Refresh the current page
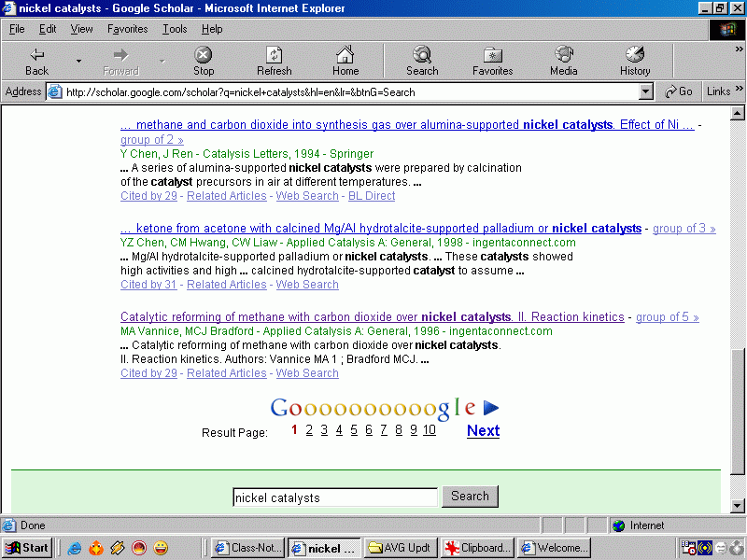This screenshot has height=560, width=747. click(274, 62)
